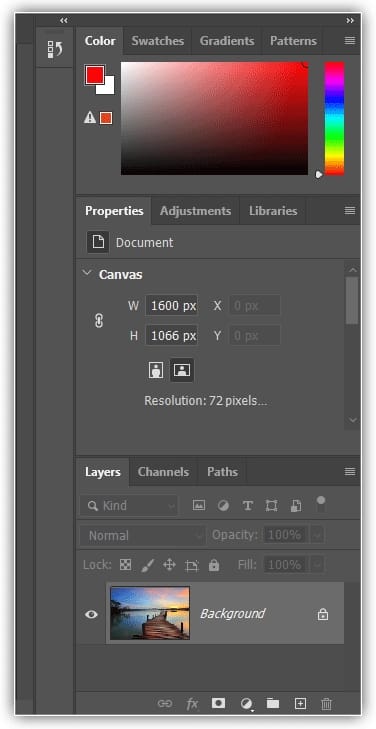Viewport: 376px width, 729px height.
Task: Open the Kind filter dropdown
Action: tap(128, 505)
